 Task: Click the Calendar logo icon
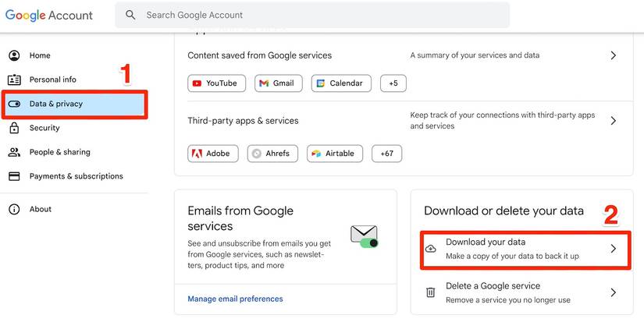[321, 83]
